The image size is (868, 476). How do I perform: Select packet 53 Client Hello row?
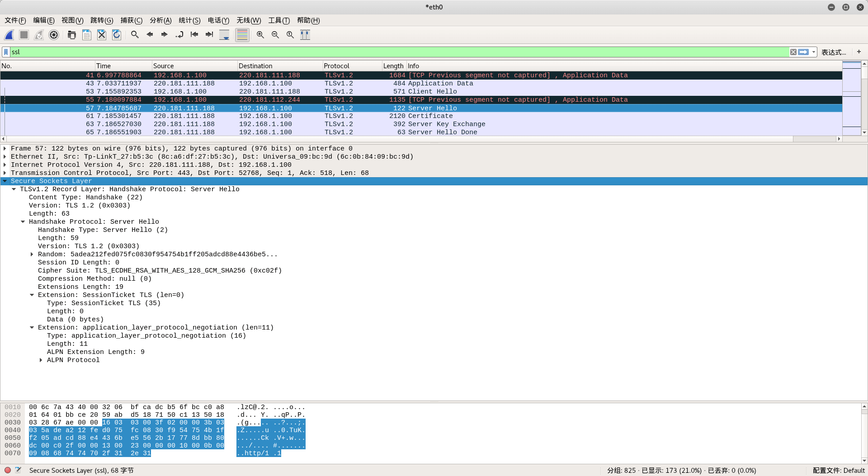[421, 91]
